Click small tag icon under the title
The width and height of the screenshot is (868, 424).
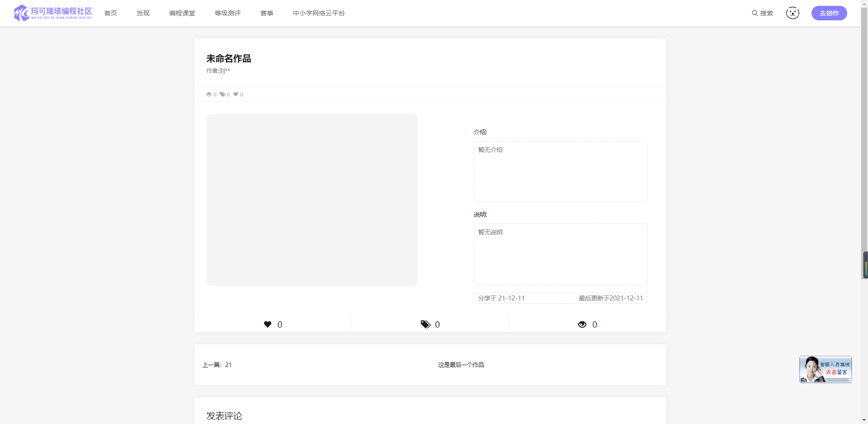222,95
